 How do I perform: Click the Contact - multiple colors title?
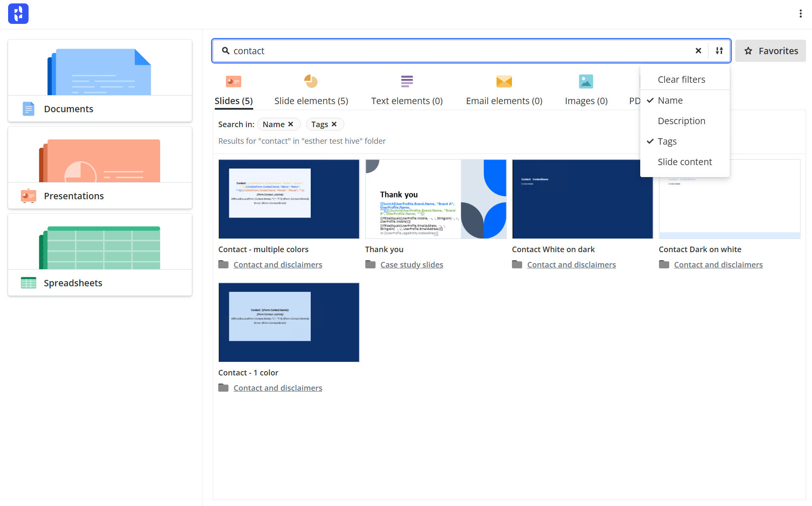coord(263,249)
